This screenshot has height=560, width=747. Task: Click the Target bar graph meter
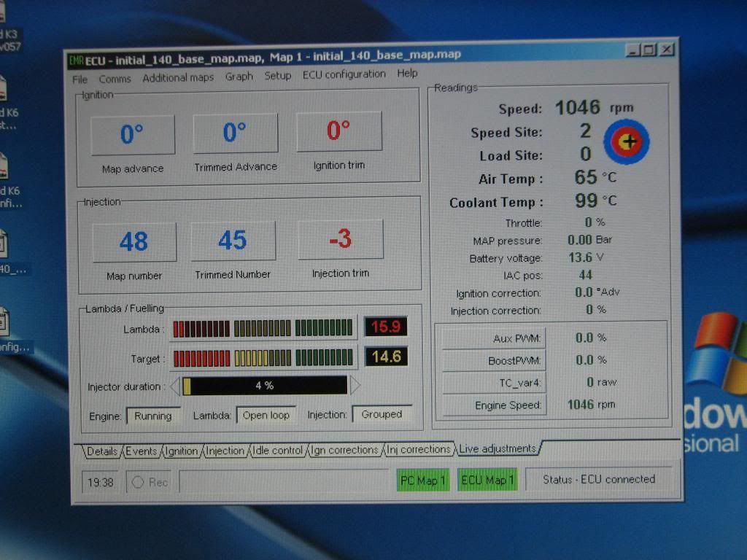point(263,357)
